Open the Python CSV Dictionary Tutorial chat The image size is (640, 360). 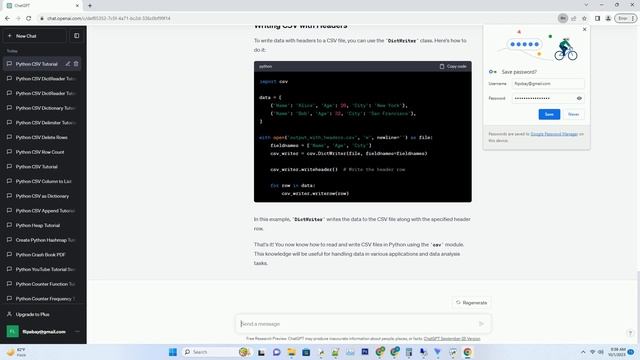[42, 108]
